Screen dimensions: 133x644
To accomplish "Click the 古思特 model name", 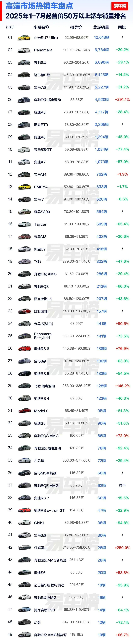I will (x=39, y=461).
